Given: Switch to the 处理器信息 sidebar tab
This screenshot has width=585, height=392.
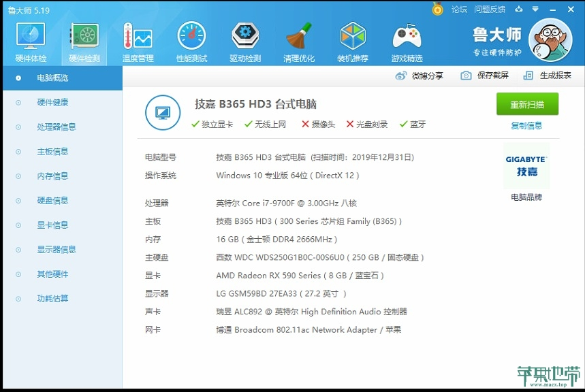Looking at the screenshot, I should [62, 127].
